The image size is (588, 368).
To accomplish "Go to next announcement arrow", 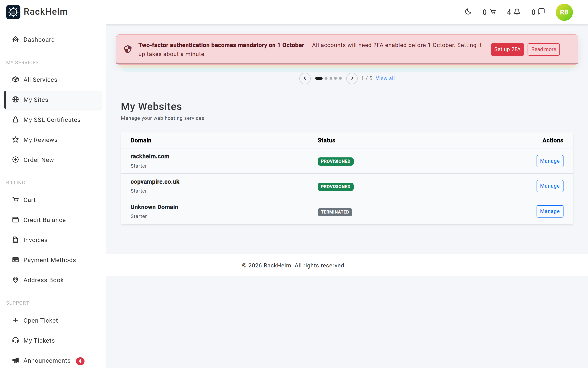I will click(352, 78).
